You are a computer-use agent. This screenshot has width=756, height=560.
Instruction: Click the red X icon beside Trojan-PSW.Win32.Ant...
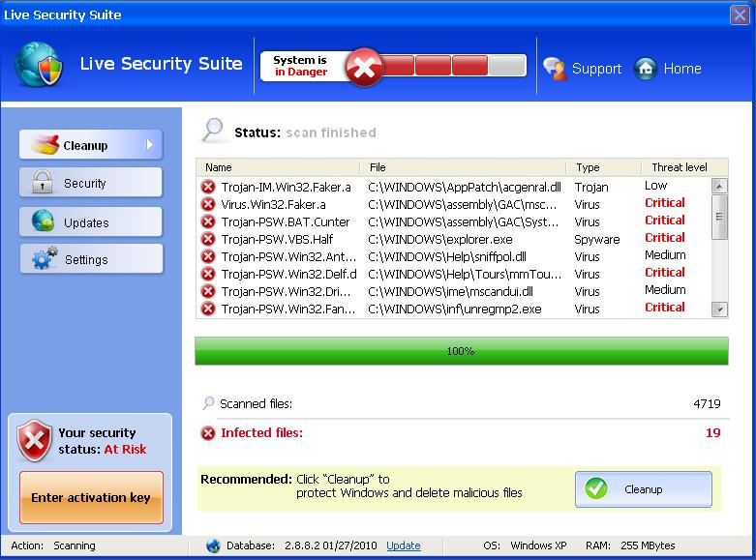coord(208,256)
